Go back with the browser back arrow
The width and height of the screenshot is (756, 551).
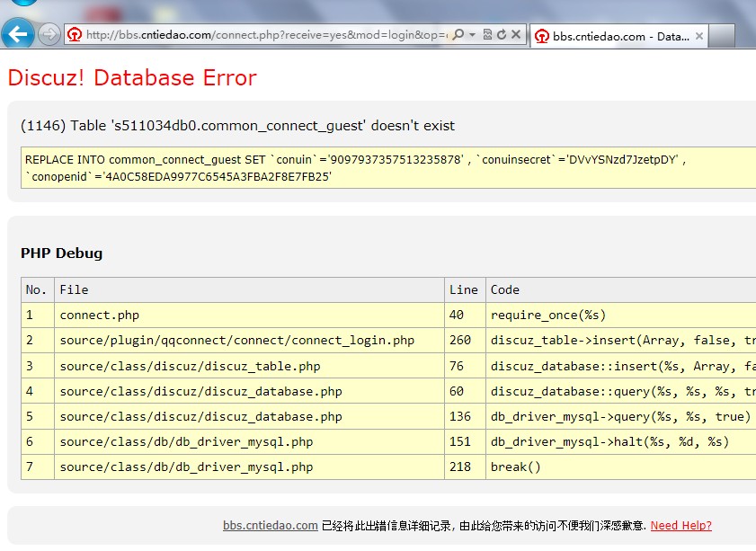point(18,34)
